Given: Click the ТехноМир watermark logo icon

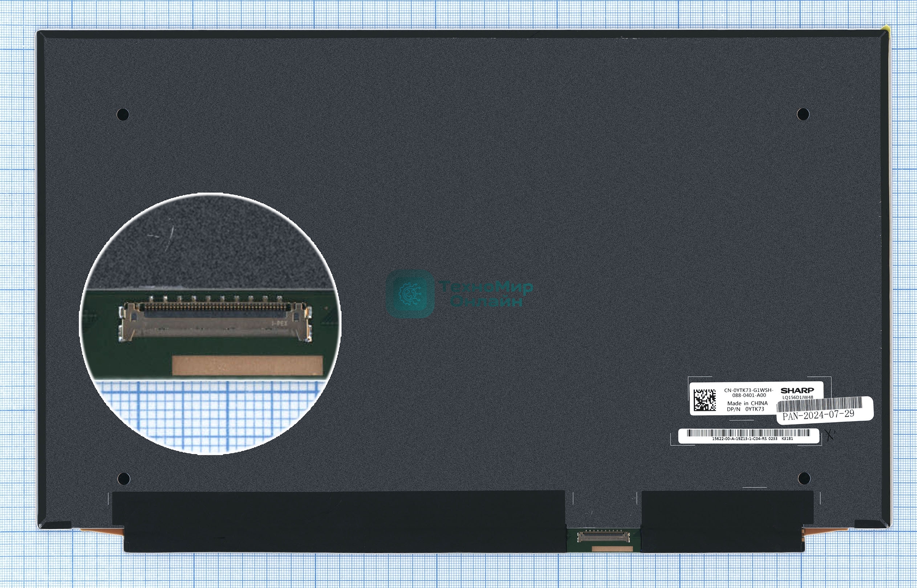Looking at the screenshot, I should coord(410,294).
